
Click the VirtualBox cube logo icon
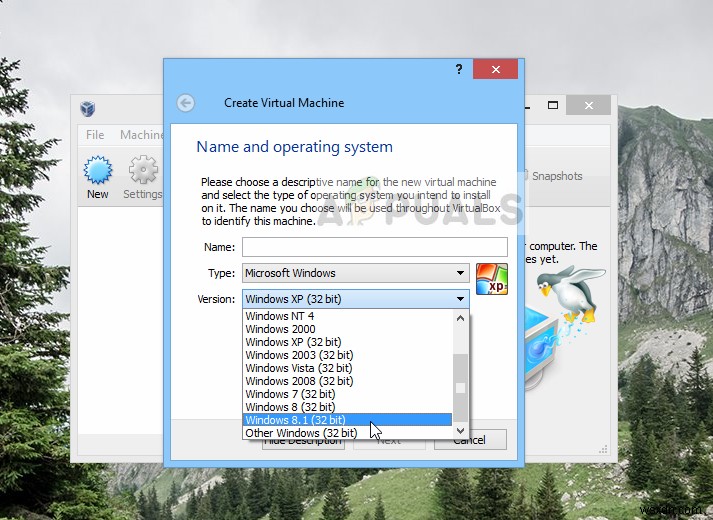click(87, 109)
